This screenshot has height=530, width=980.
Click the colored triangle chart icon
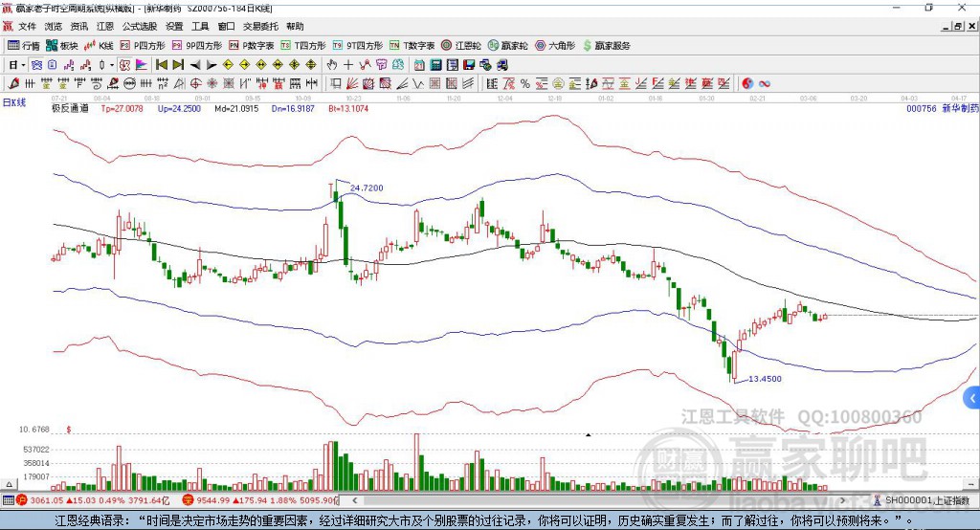[142, 65]
